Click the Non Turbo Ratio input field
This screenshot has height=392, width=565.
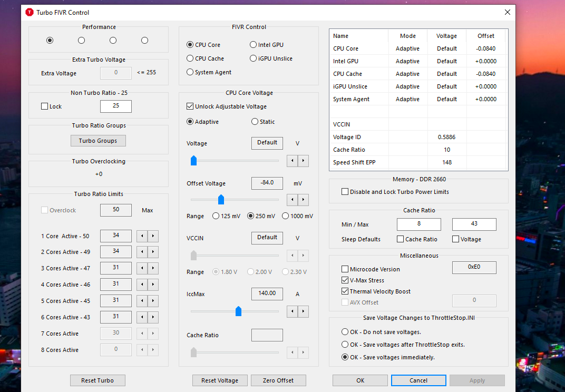click(115, 106)
